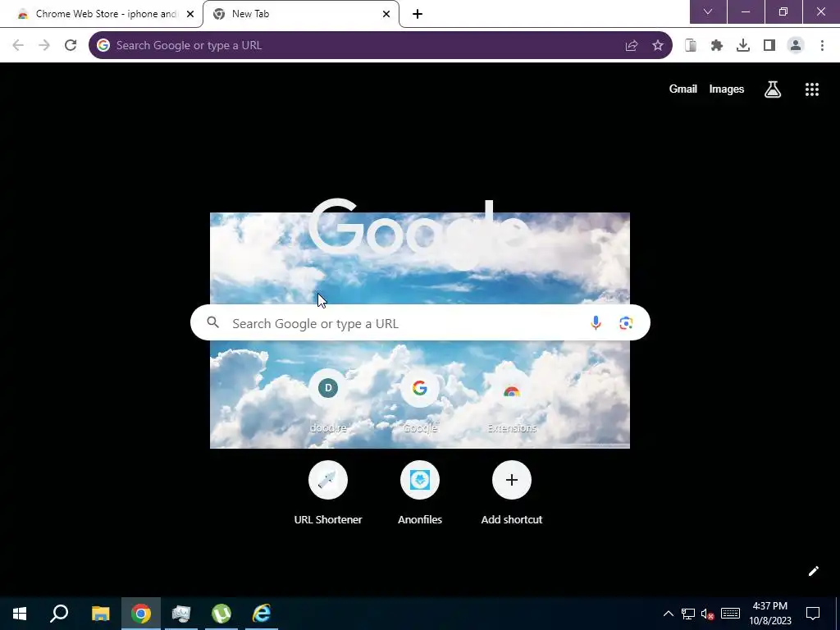Switch to the Chrome Web Store tab
The image size is (840, 630).
tap(101, 14)
